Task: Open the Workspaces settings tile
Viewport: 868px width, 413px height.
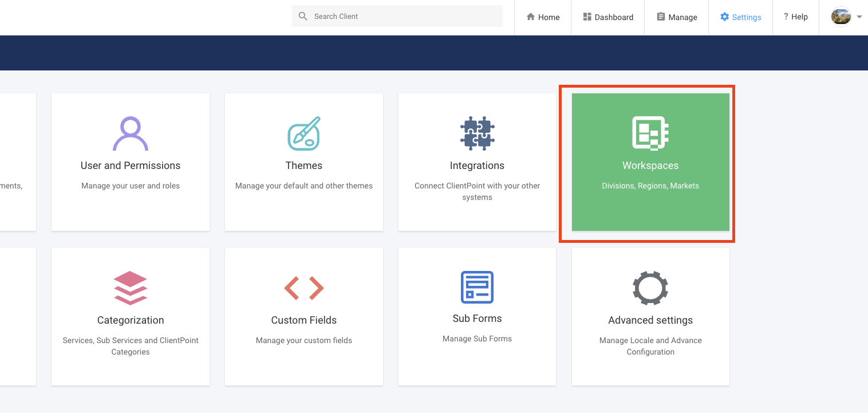Action: 650,162
